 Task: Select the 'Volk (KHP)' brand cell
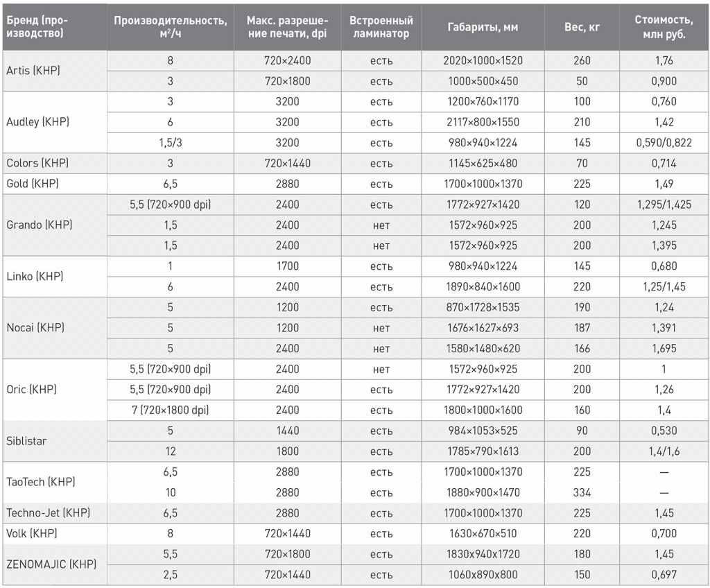pyautogui.click(x=54, y=533)
